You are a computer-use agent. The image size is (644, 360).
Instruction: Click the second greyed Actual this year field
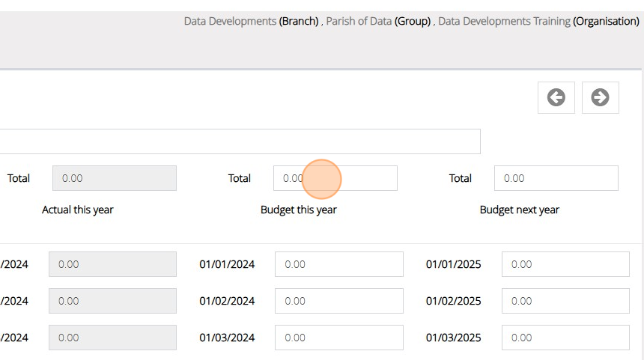coord(112,301)
